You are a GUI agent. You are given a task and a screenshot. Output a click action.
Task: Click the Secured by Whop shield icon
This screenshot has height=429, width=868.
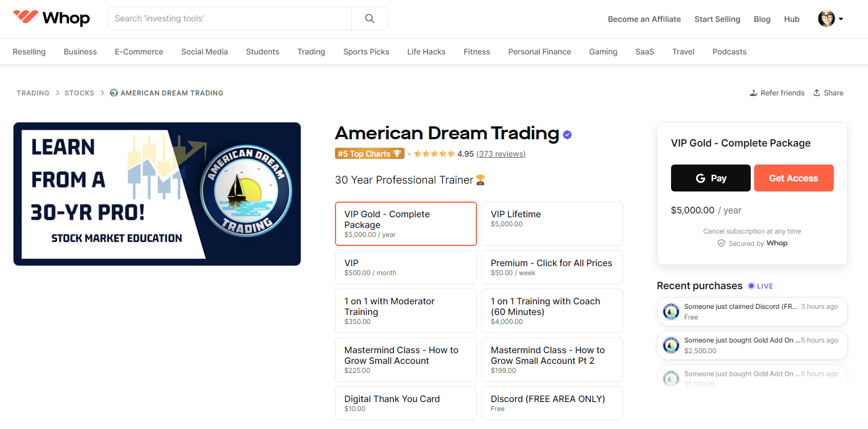[x=722, y=243]
